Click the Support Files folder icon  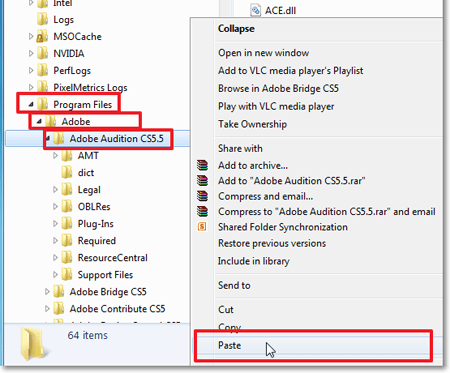point(67,274)
